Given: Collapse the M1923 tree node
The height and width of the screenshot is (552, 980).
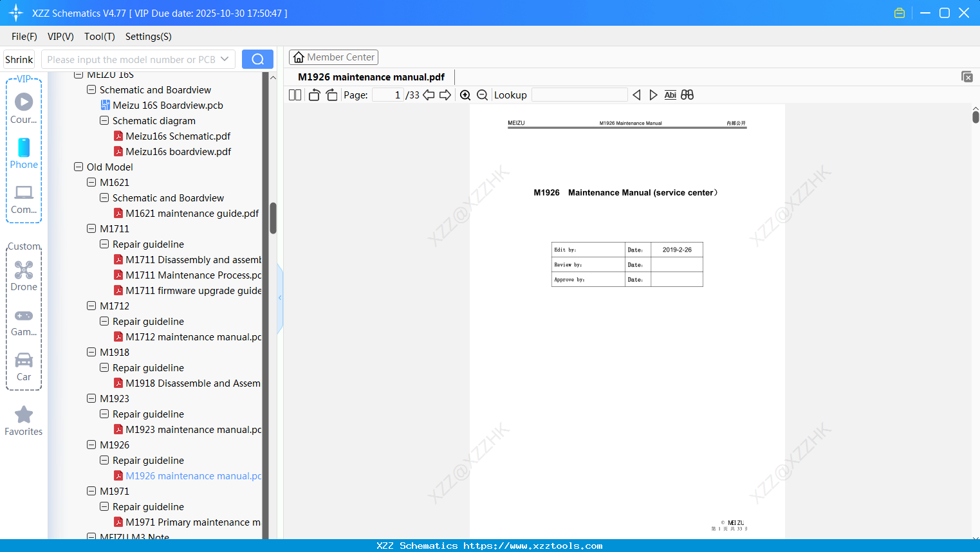Looking at the screenshot, I should (x=91, y=398).
